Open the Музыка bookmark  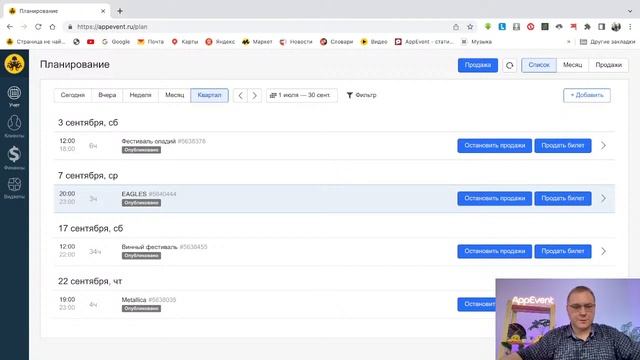[476, 42]
